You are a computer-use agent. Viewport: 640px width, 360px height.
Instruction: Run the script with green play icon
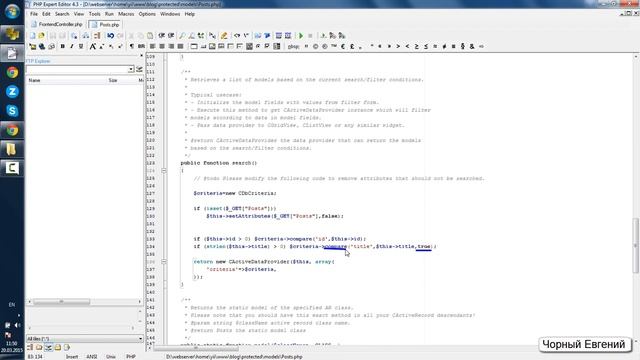coord(301,36)
